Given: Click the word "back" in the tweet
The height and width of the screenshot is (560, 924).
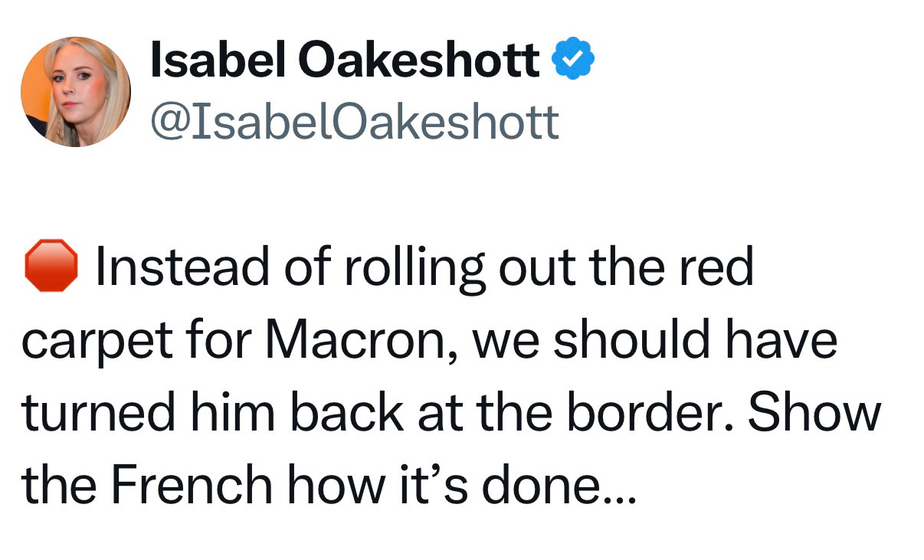Looking at the screenshot, I should pyautogui.click(x=357, y=413).
